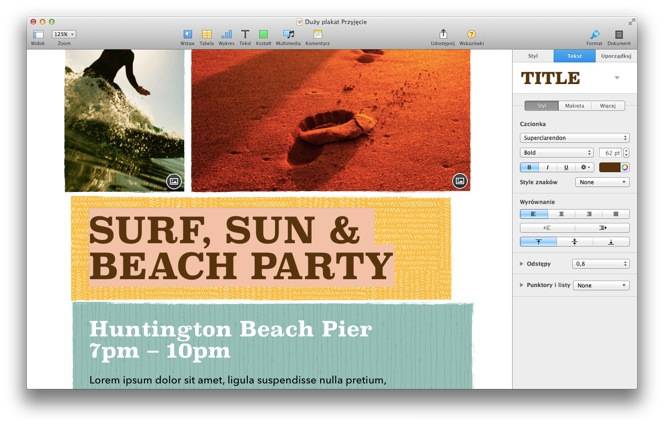
Task: Decrease the text indent
Action: tap(548, 228)
